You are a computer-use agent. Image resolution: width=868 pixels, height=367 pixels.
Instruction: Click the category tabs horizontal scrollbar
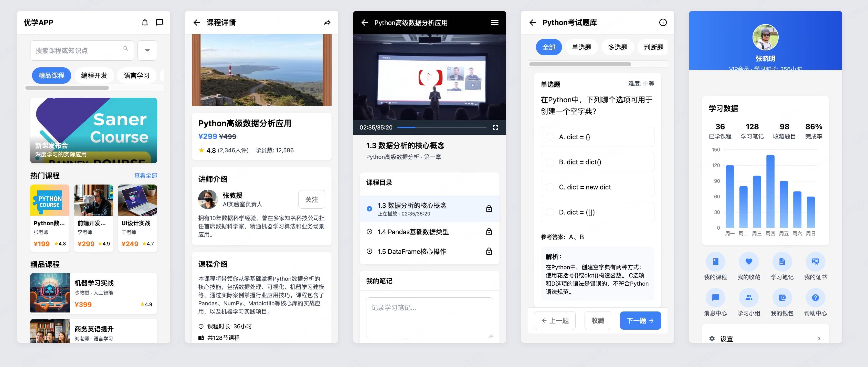coord(67,88)
